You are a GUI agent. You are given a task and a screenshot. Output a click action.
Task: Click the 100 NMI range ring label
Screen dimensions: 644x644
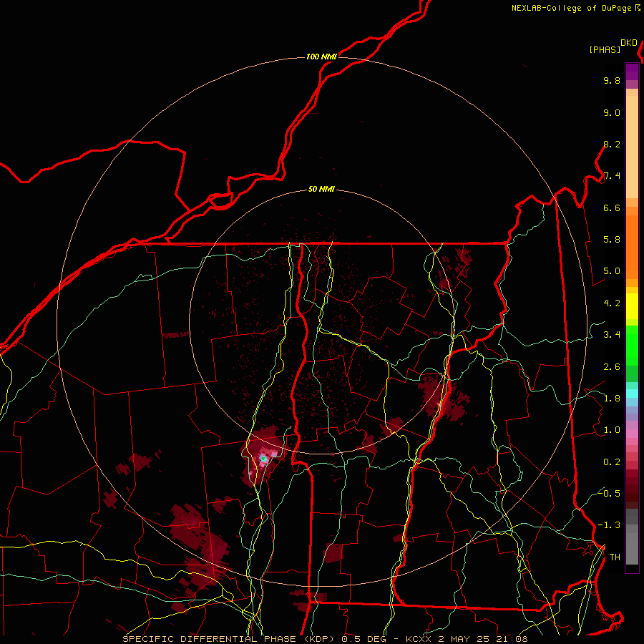(x=321, y=57)
